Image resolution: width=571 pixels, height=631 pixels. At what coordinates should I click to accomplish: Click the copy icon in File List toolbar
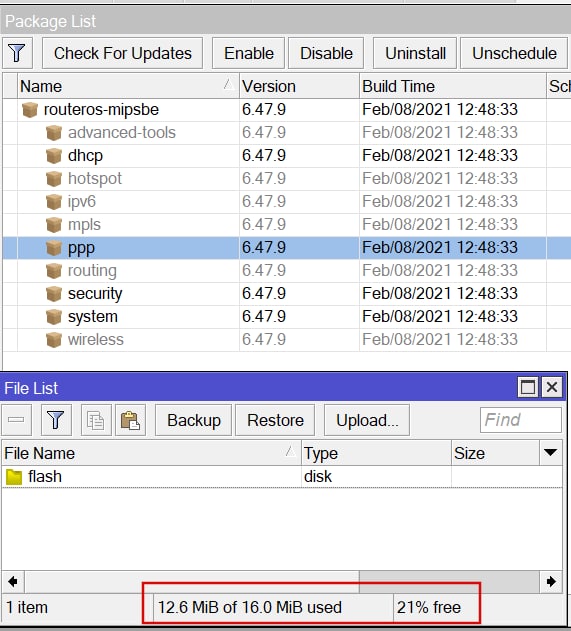(96, 420)
